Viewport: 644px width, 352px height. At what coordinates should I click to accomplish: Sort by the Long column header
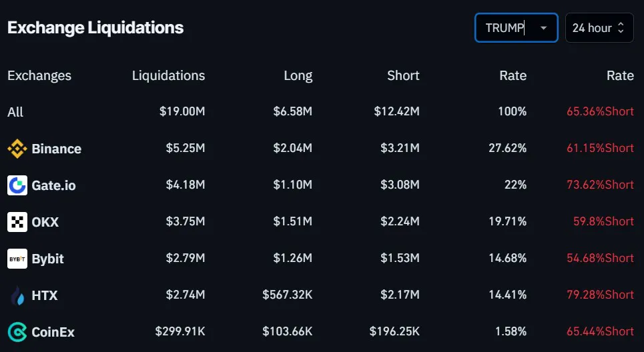298,75
